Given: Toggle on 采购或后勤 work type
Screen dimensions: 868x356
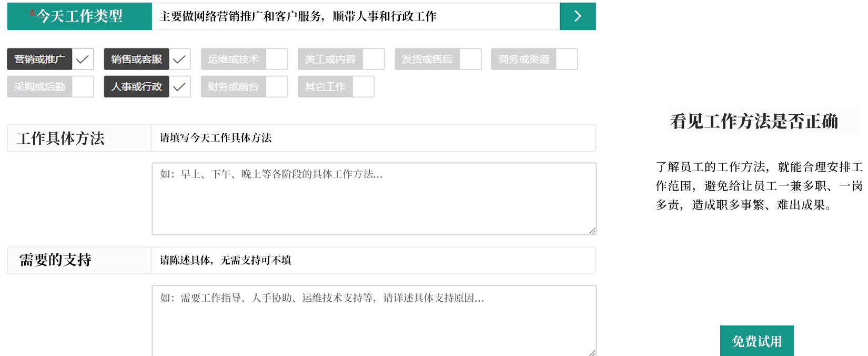Looking at the screenshot, I should point(83,87).
